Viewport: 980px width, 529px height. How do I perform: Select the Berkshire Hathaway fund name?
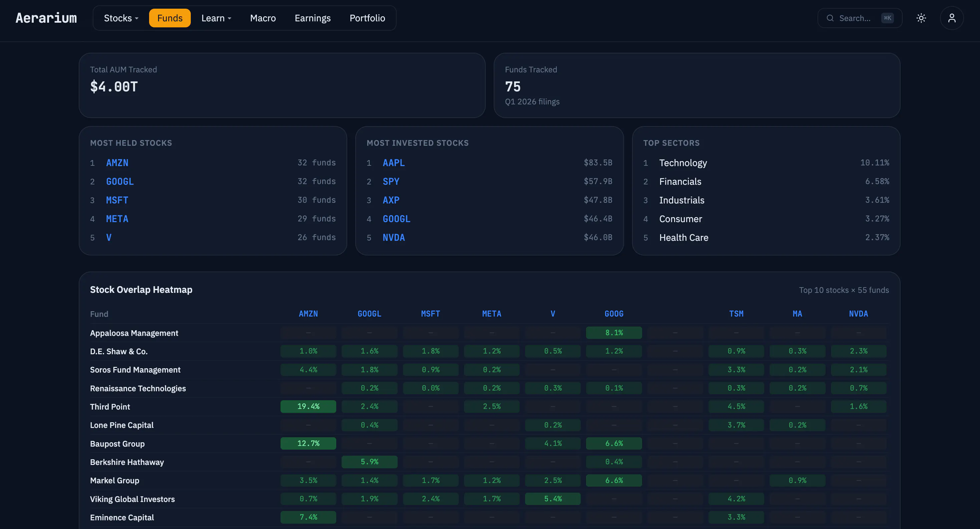pos(127,462)
